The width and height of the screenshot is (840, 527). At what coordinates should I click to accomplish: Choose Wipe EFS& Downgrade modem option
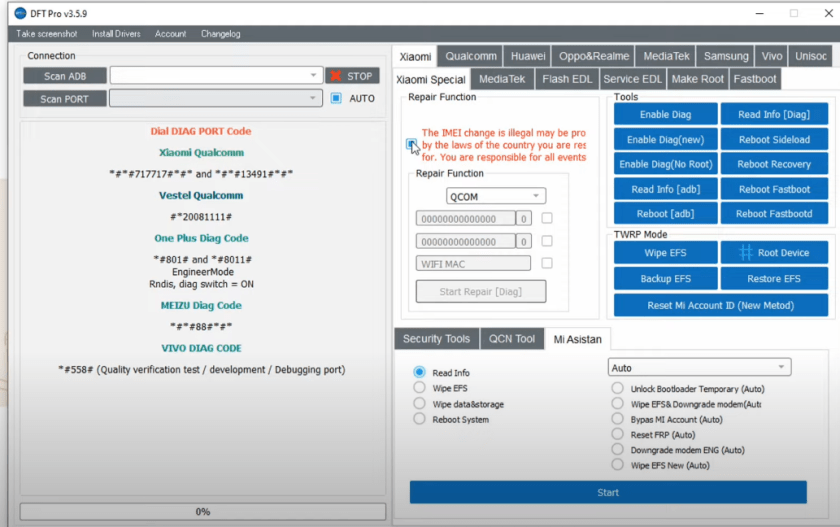[618, 403]
